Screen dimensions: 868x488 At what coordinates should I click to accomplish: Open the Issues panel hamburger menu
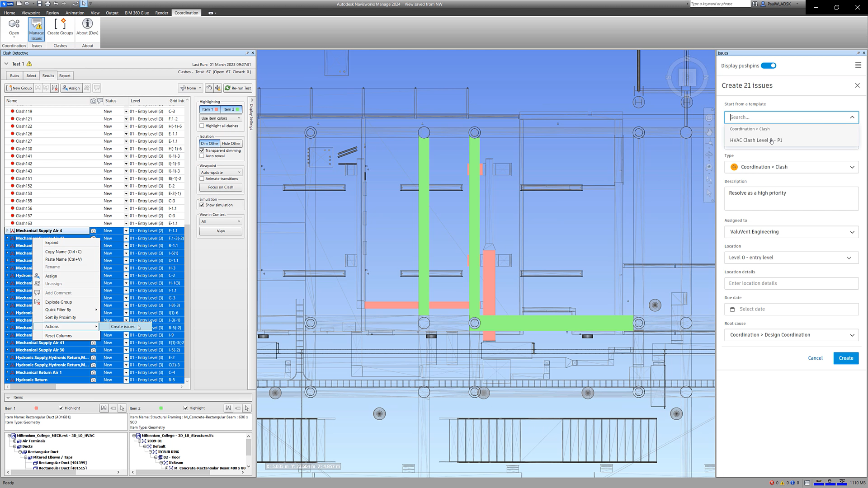pos(858,66)
